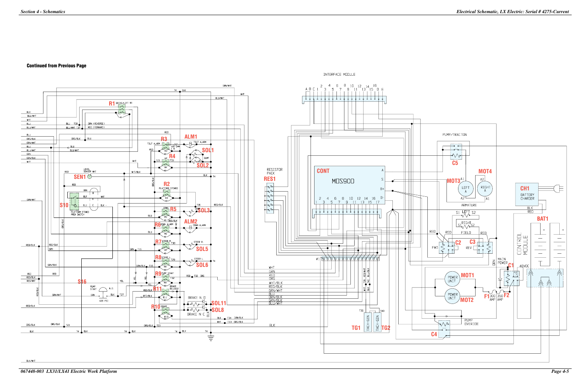Click the BATTERY CHARGER box
The height and width of the screenshot is (380, 588).
pyautogui.click(x=527, y=194)
